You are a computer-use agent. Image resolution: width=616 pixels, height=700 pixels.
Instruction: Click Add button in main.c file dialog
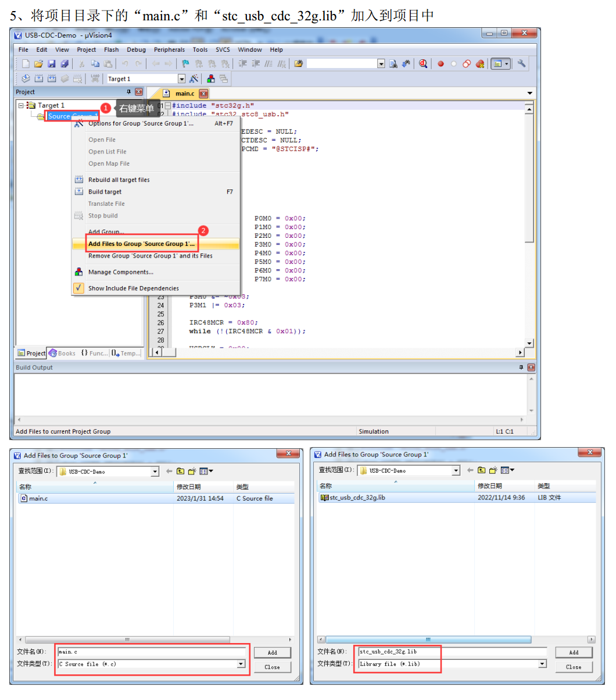(272, 652)
